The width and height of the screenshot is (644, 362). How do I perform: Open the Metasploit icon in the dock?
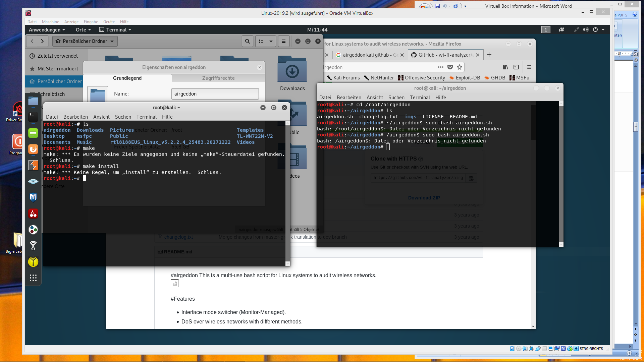click(33, 197)
